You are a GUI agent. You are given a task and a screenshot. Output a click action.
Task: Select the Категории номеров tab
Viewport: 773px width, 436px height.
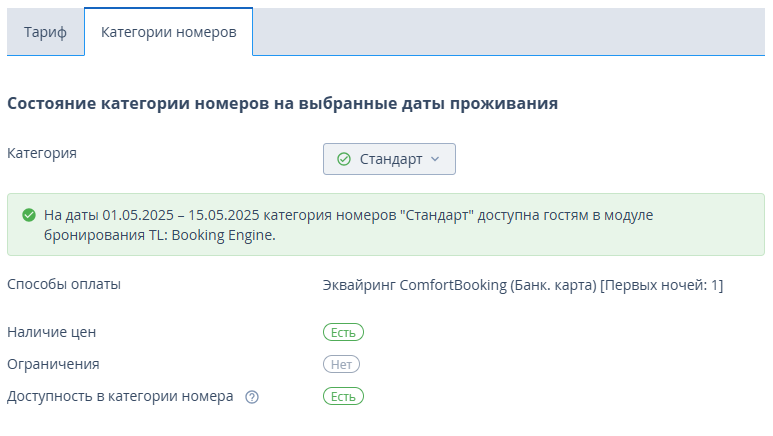click(169, 32)
